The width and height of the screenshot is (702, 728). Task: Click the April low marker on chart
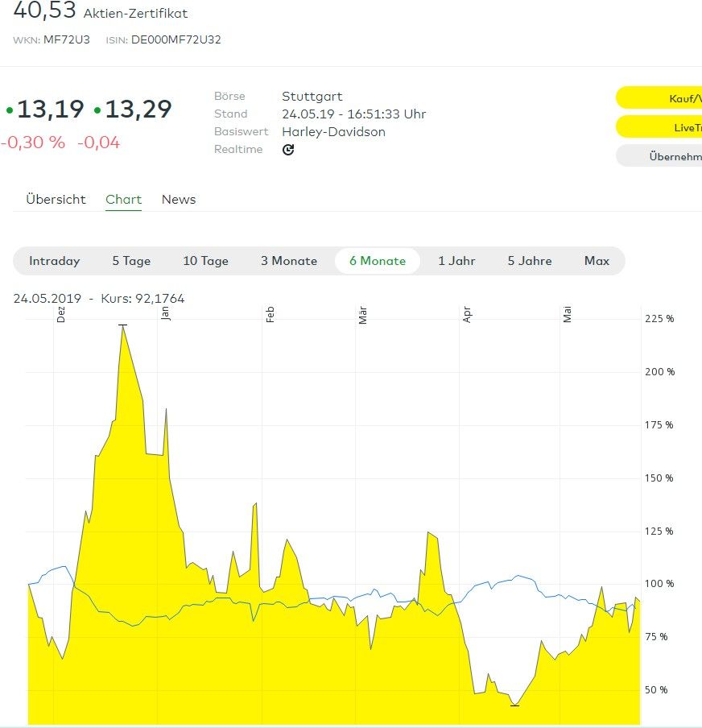pos(514,705)
